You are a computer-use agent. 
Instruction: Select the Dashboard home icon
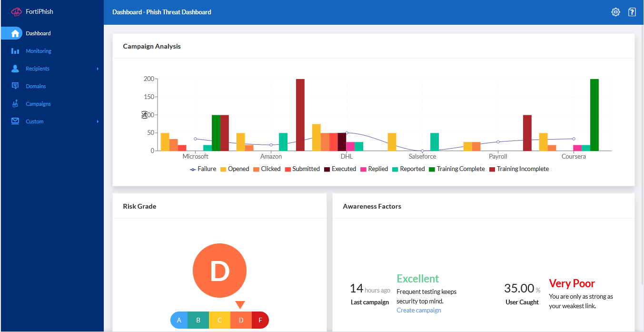click(14, 33)
